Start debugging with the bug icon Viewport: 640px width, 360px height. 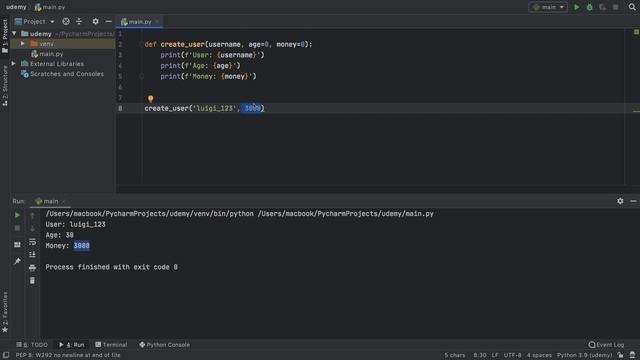click(x=589, y=7)
